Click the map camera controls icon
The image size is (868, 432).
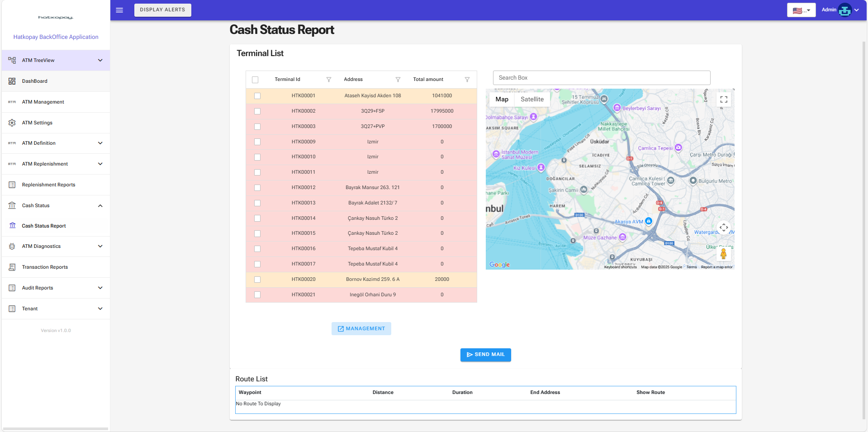coord(724,228)
